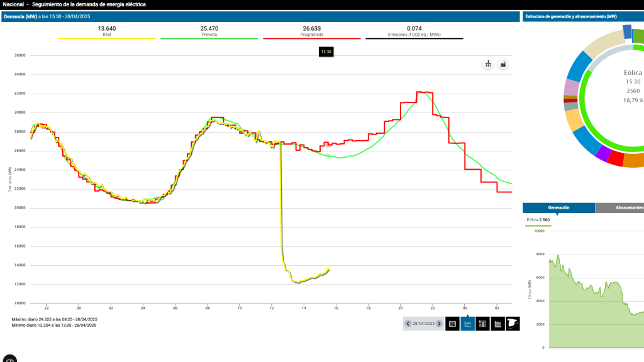Click the end of the yellow Real demand line
Image resolution: width=644 pixels, height=362 pixels.
coord(329,269)
